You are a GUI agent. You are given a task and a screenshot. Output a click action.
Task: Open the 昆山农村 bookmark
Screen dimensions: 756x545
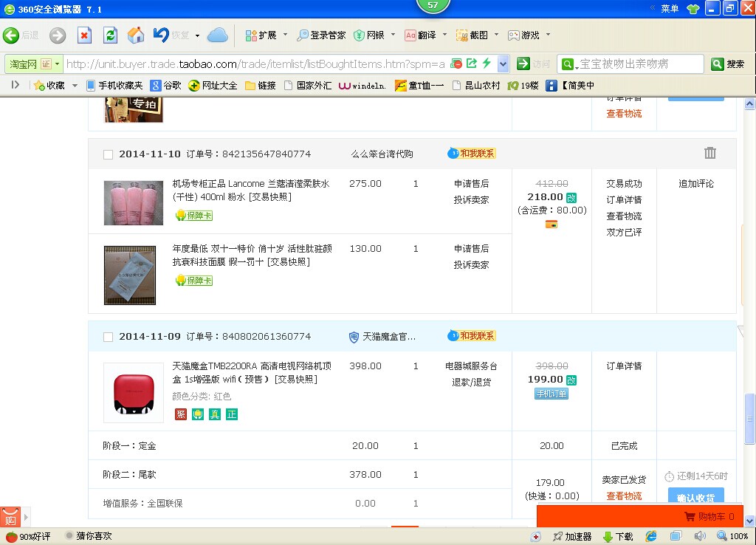pos(476,86)
